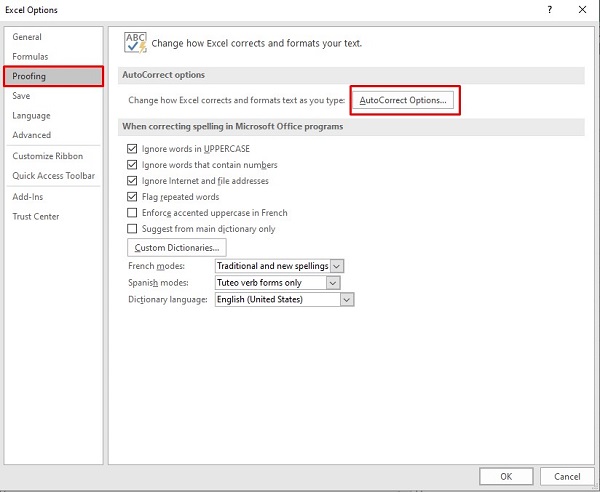Open the Trust Center category

(x=35, y=216)
